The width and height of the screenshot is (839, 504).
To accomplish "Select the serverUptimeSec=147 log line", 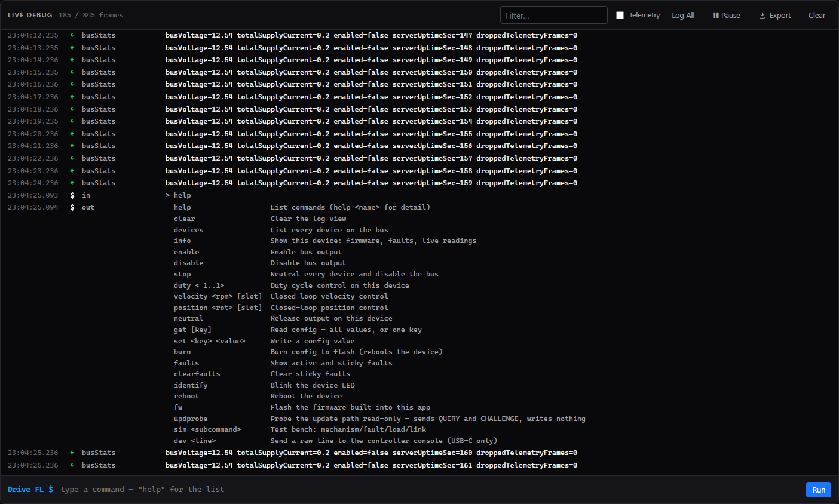I will tap(371, 35).
